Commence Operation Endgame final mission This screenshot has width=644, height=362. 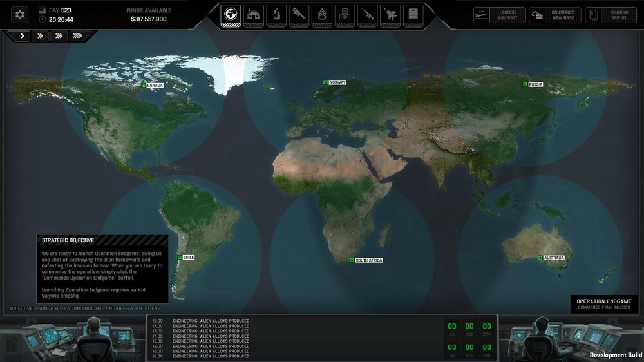(604, 304)
